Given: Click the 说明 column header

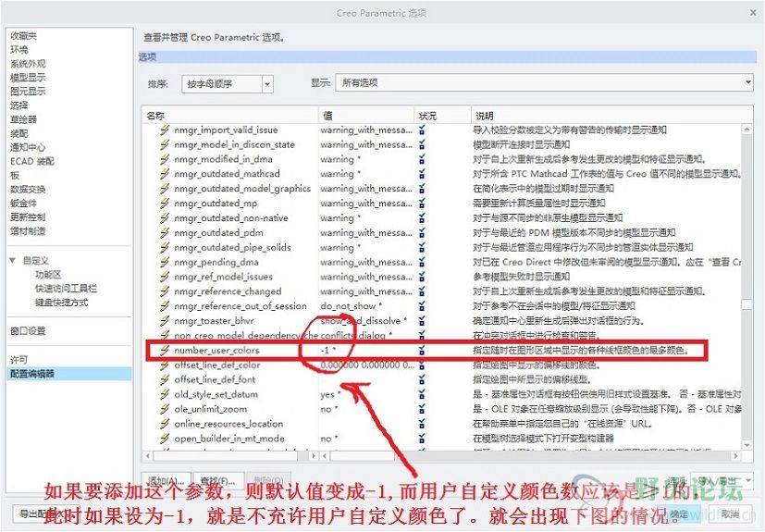Looking at the screenshot, I should click(611, 116).
